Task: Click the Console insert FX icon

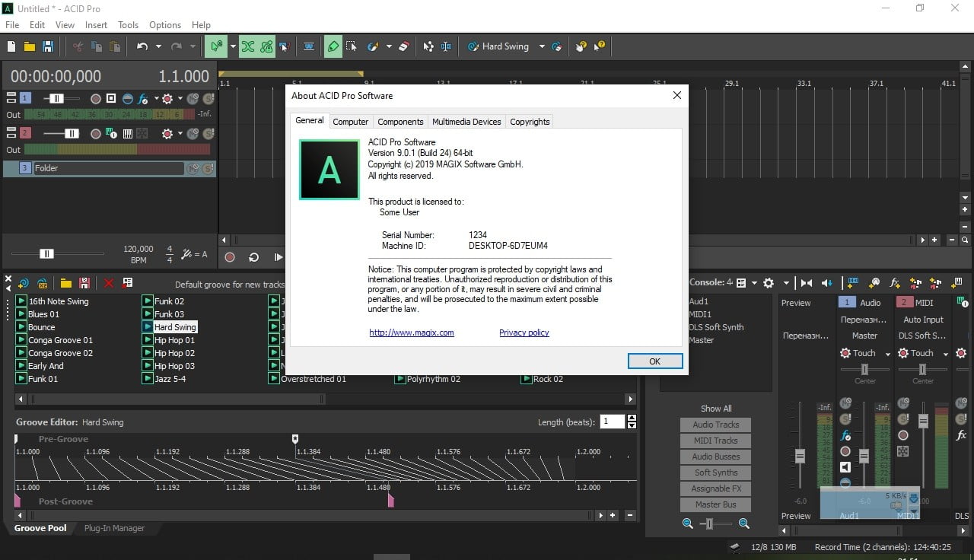Action: 896,282
